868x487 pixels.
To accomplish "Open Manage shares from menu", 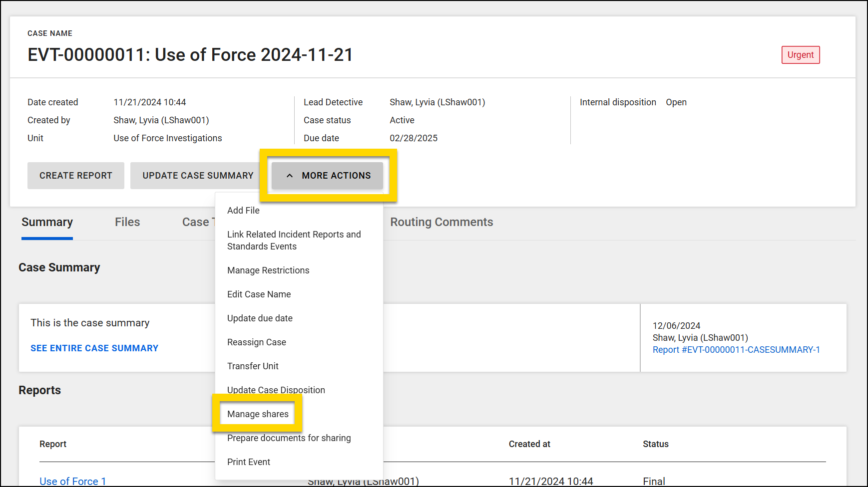I will coord(258,414).
